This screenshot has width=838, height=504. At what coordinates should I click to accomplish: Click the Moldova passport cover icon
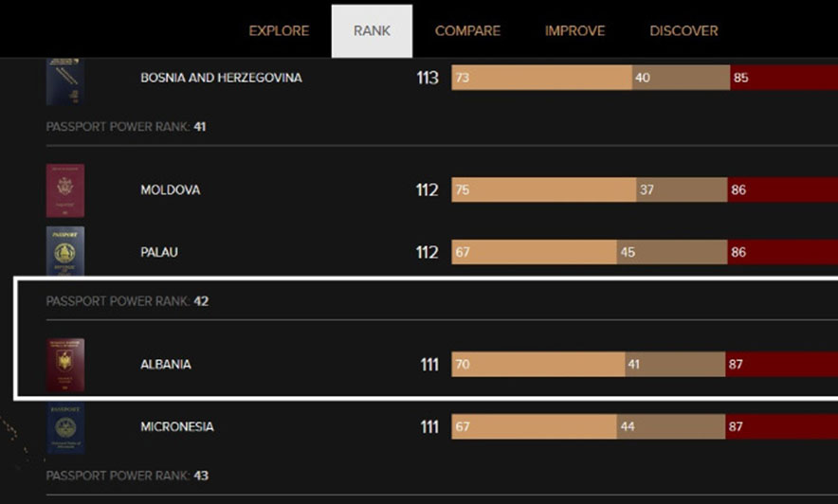[65, 190]
